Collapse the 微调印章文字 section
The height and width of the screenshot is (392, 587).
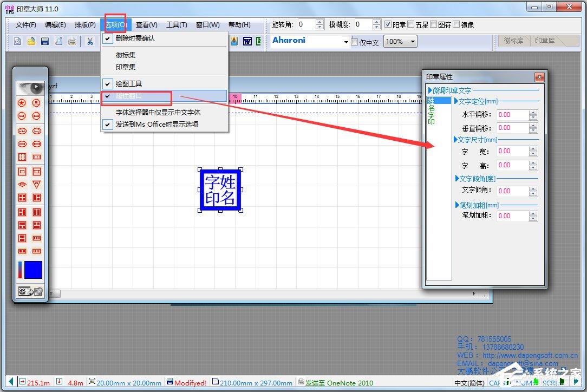(430, 90)
